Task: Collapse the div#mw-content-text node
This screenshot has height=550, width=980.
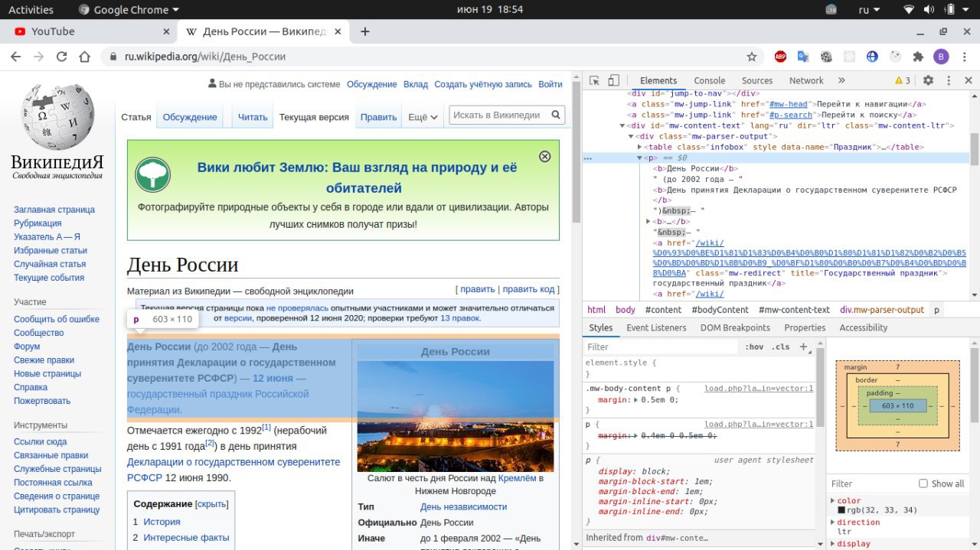Action: tap(622, 125)
